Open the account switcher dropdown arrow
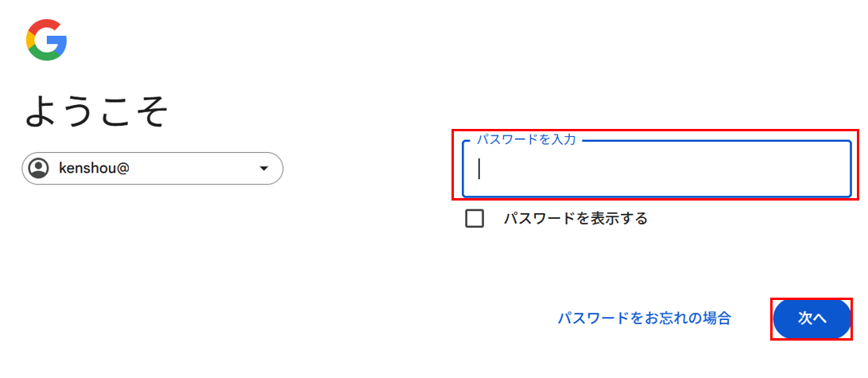 pyautogui.click(x=264, y=169)
